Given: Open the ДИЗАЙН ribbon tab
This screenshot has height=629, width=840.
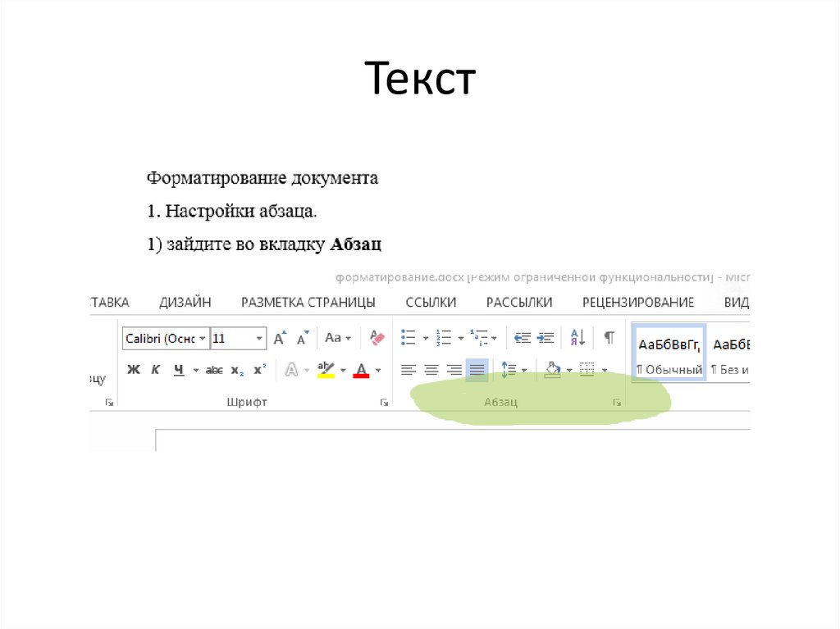Looking at the screenshot, I should pos(185,302).
